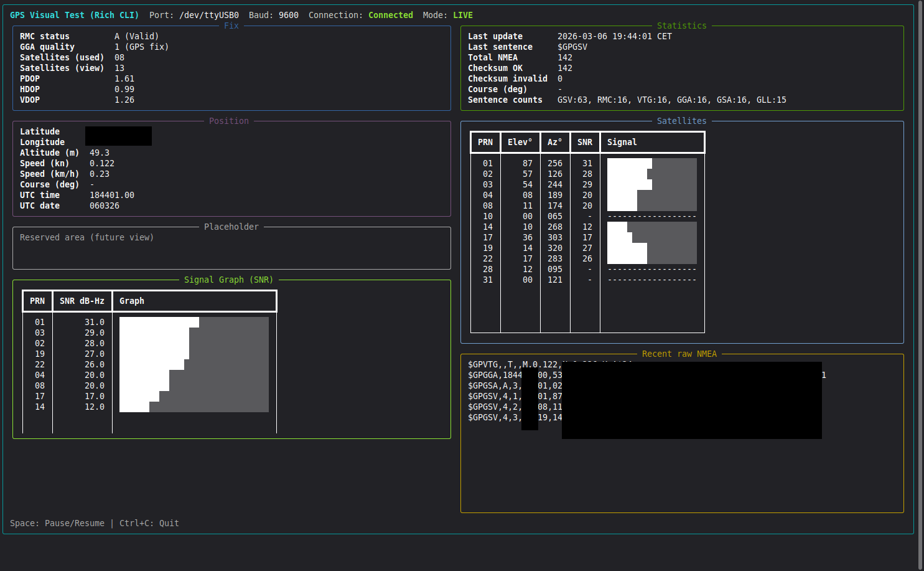Click the 'Reserved area (future view)' text
The image size is (924, 571).
coord(87,237)
